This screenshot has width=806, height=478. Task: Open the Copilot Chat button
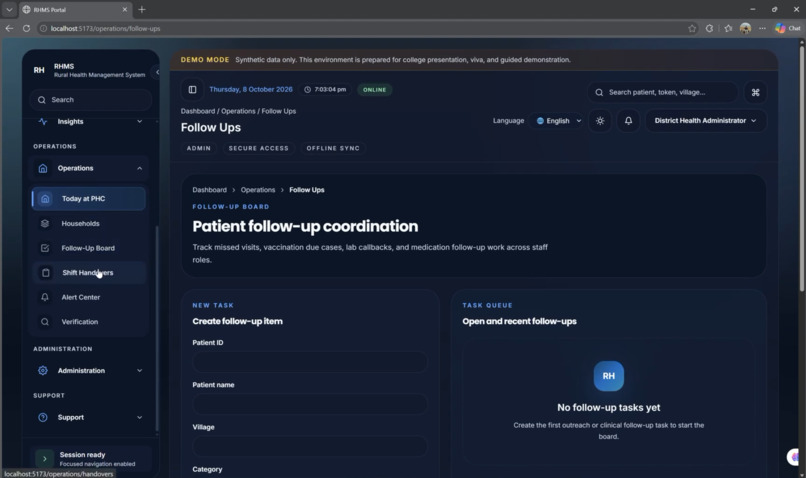787,28
